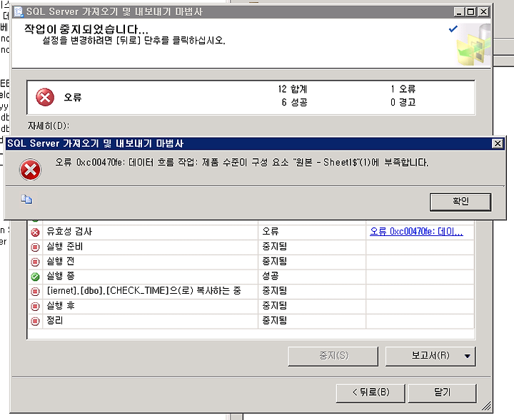
Task: Maximize the wizard window
Action: point(470,12)
